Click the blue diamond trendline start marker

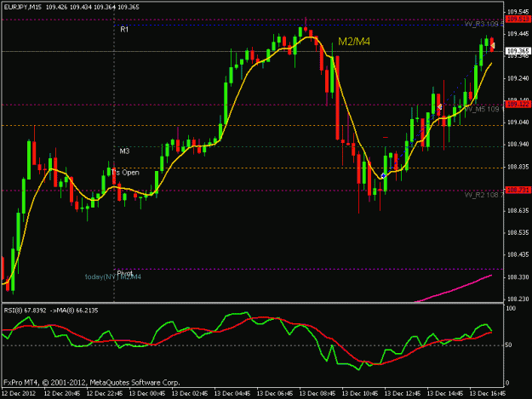tap(383, 175)
